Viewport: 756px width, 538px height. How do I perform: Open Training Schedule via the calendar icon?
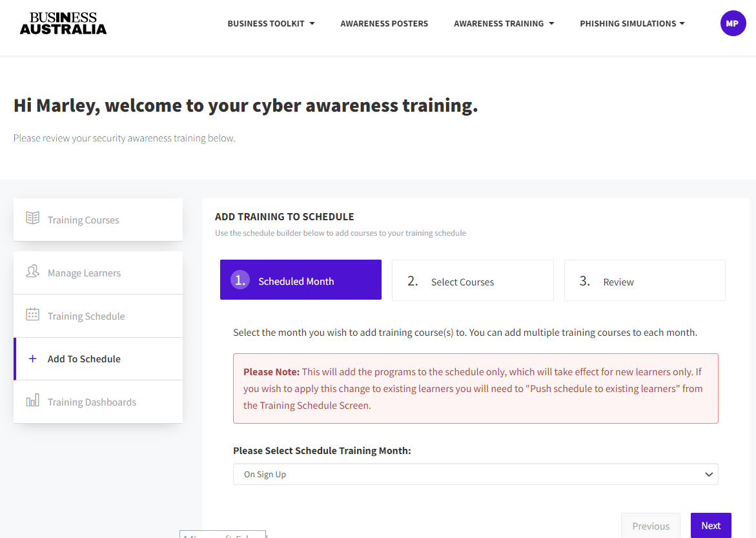coord(33,315)
